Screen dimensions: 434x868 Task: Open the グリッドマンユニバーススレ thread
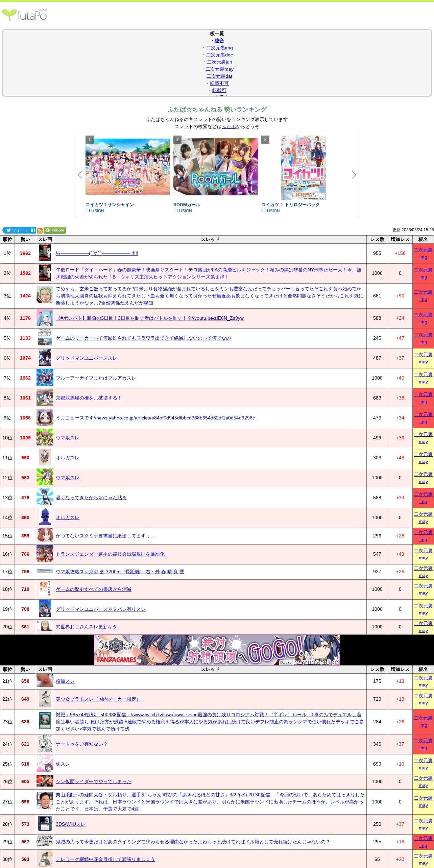pyautogui.click(x=87, y=358)
